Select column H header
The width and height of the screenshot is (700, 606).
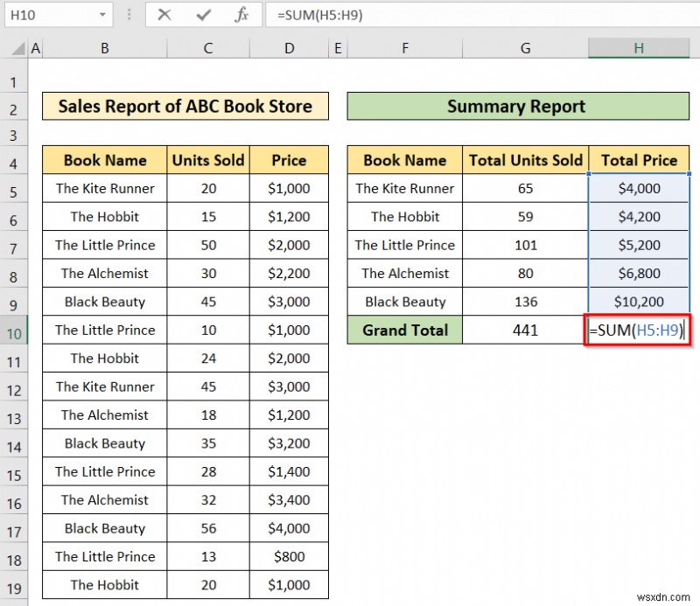[638, 48]
